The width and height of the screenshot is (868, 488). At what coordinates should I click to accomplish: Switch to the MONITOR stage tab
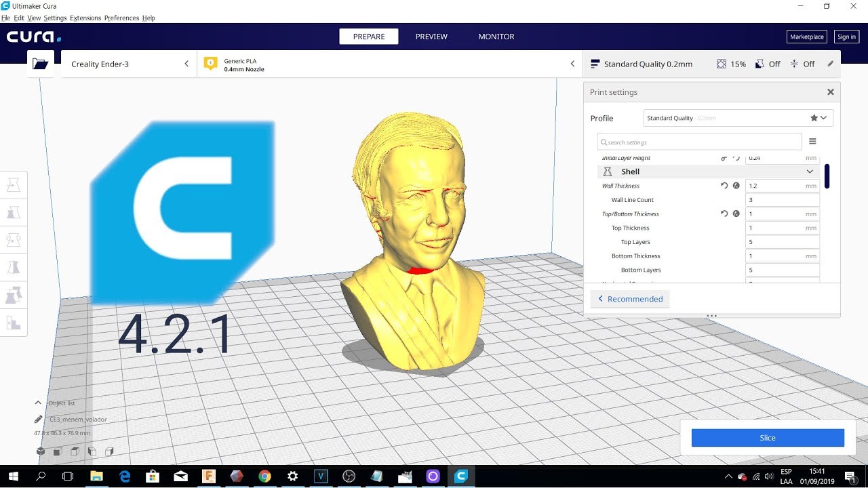496,37
